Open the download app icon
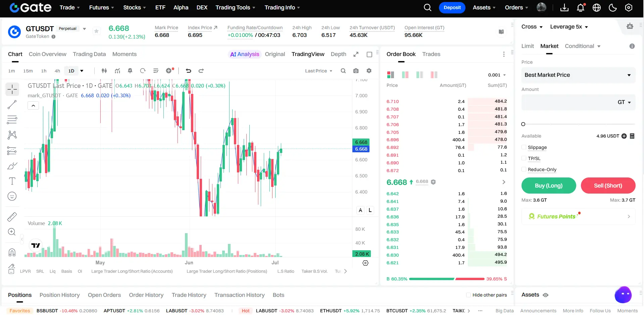The image size is (644, 315). [564, 7]
